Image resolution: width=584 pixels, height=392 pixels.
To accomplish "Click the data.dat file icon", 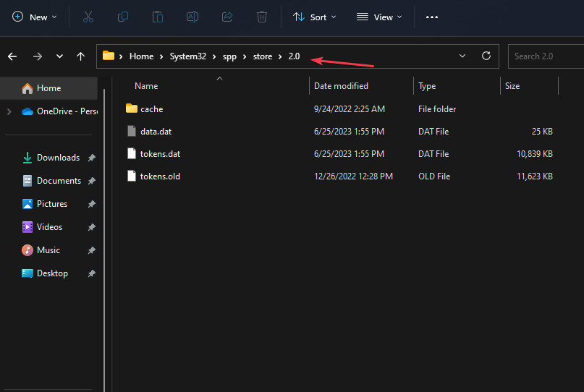I will (x=132, y=131).
